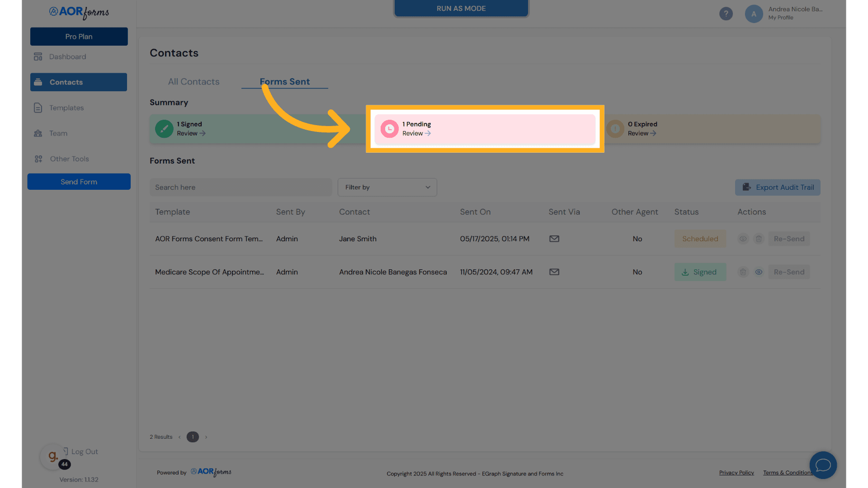Click Medicare Scope Of Appointment template cell

point(209,272)
